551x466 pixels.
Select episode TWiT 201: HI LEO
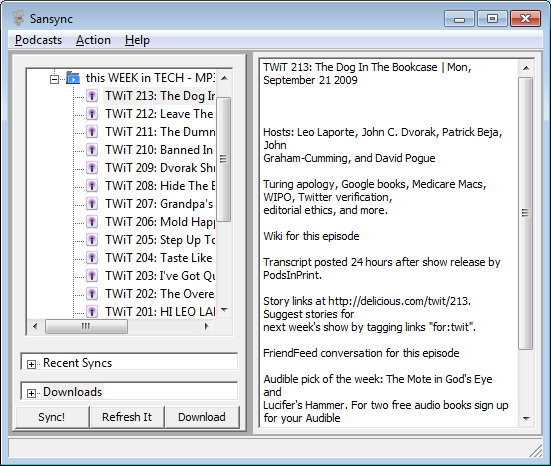pos(160,311)
